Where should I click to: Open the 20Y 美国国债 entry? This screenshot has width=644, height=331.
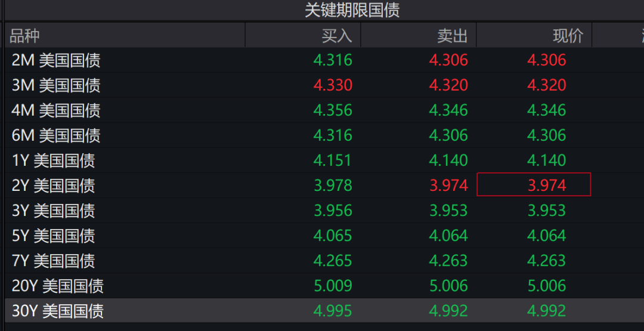click(58, 286)
